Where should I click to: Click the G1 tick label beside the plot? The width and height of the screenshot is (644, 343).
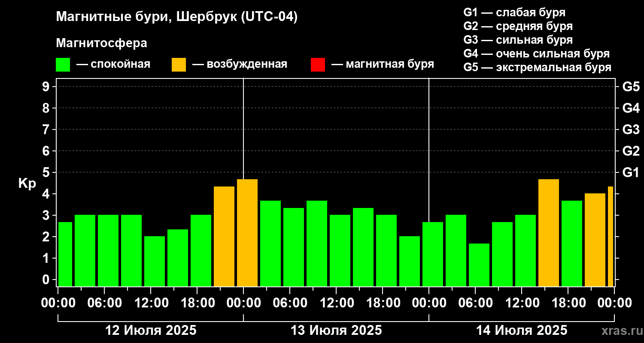coord(631,172)
